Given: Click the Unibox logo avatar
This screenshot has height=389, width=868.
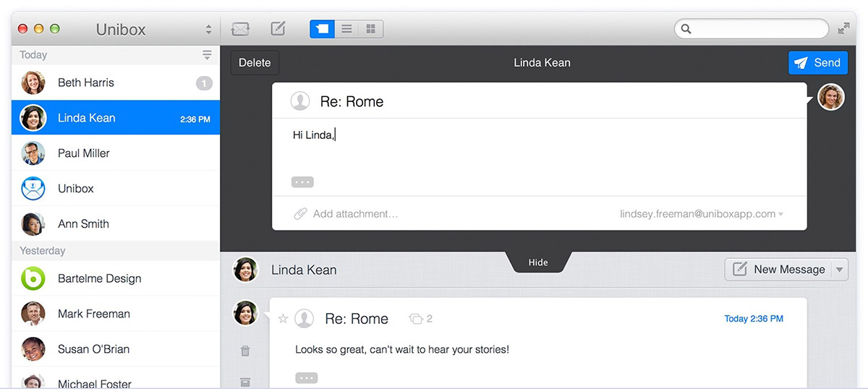Looking at the screenshot, I should pyautogui.click(x=33, y=189).
